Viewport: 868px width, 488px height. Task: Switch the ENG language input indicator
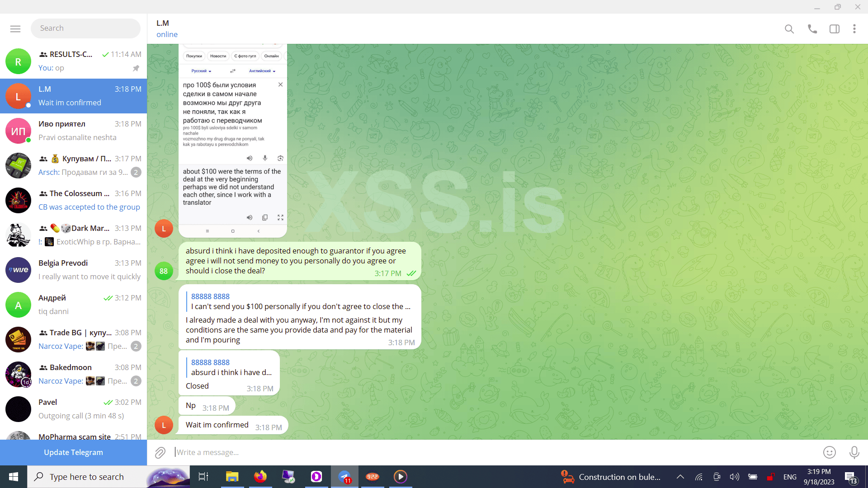[789, 477]
